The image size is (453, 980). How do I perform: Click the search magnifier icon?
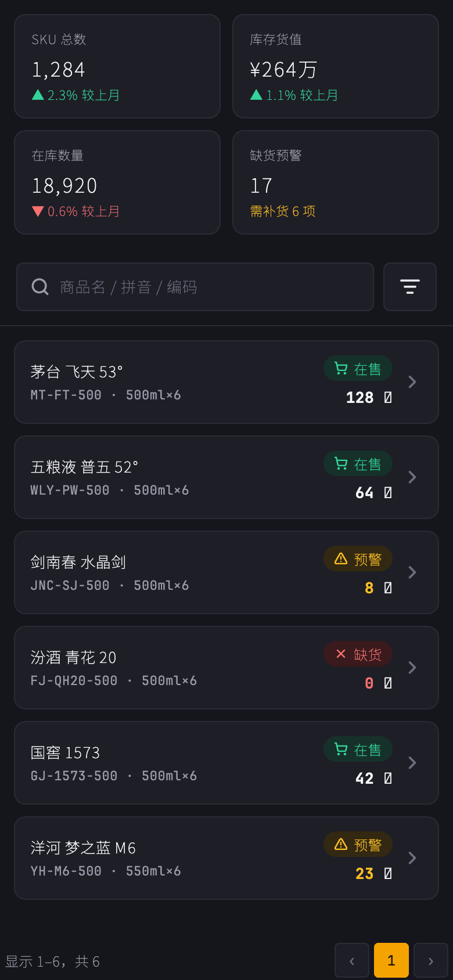coord(40,287)
